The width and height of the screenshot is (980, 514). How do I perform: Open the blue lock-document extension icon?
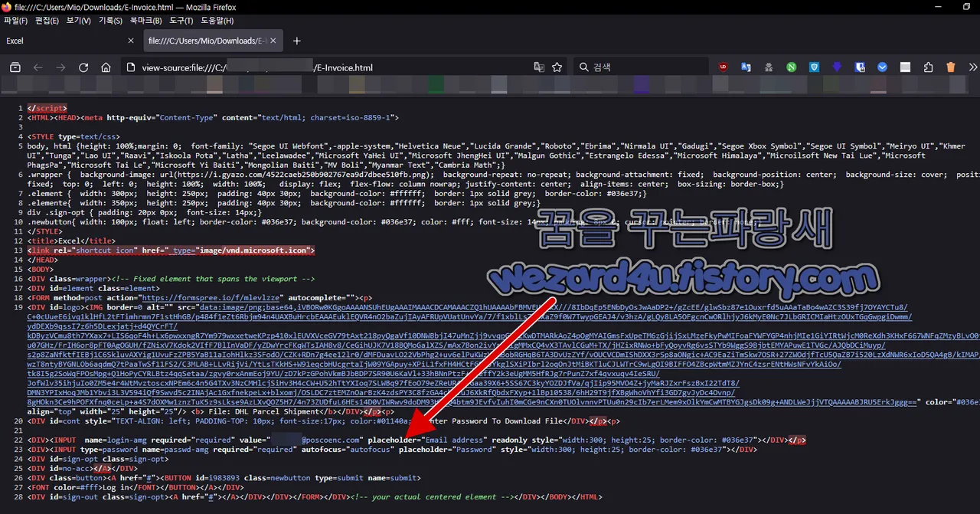pyautogui.click(x=860, y=67)
